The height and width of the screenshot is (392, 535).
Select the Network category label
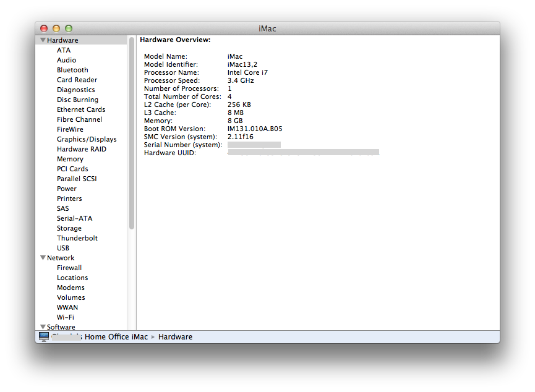point(61,258)
